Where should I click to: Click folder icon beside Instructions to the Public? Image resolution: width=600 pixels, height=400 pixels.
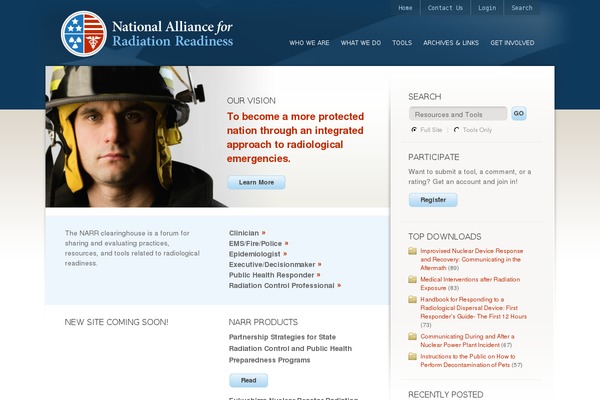[x=412, y=356]
